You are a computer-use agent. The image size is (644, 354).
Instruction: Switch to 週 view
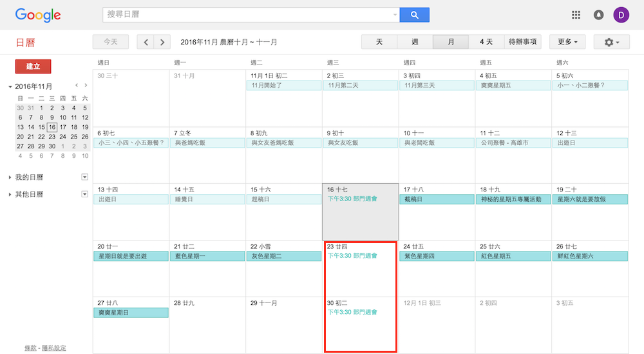415,42
